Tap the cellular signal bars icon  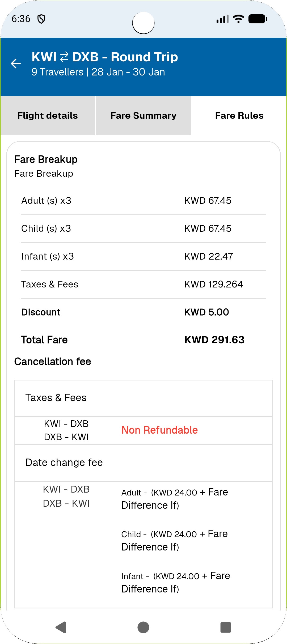222,19
